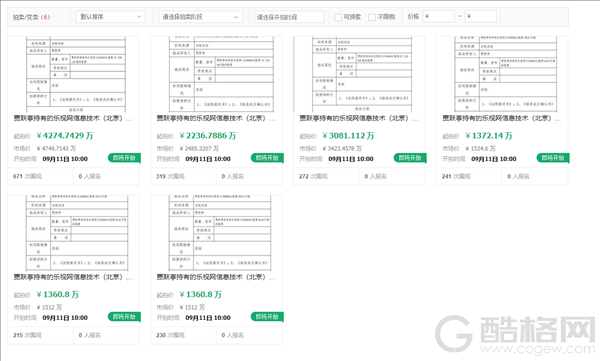This screenshot has height=361, width=600.
Task: Tick the 不限购 checkbox
Action: click(x=372, y=17)
